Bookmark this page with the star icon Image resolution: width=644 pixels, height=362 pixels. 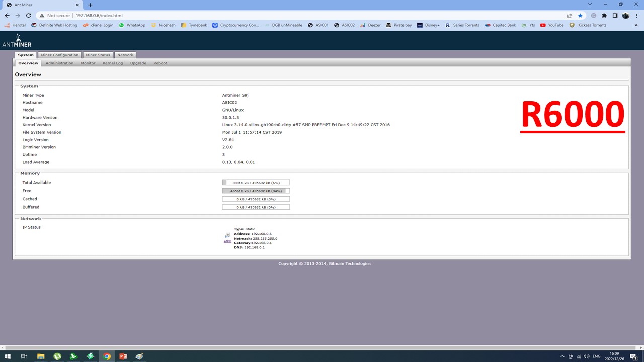(580, 16)
